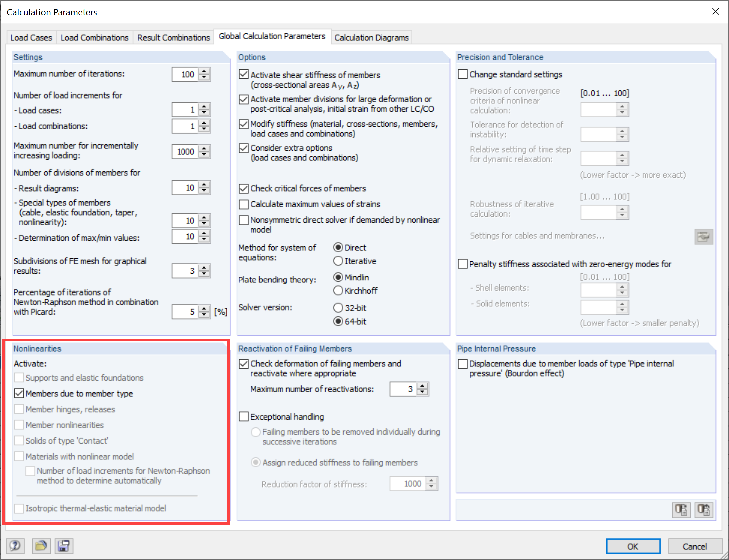The image size is (729, 560).
Task: Open the Calculation Diagrams tab
Action: [x=372, y=37]
